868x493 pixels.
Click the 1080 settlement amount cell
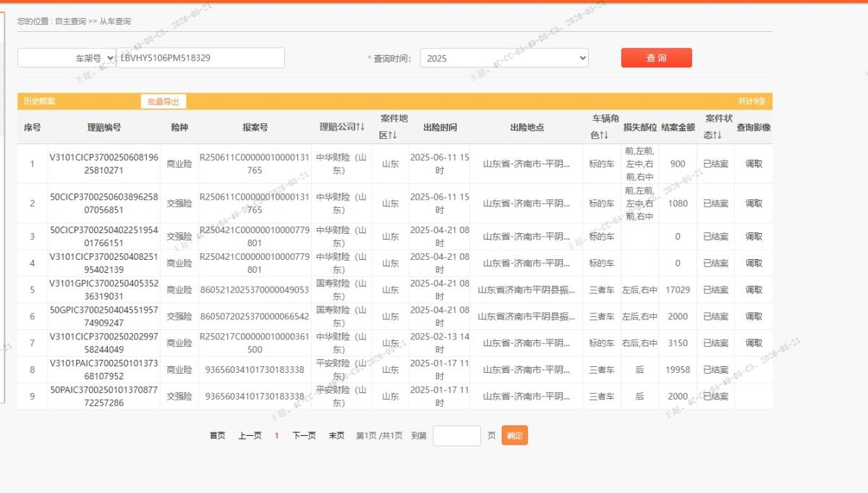coord(678,203)
